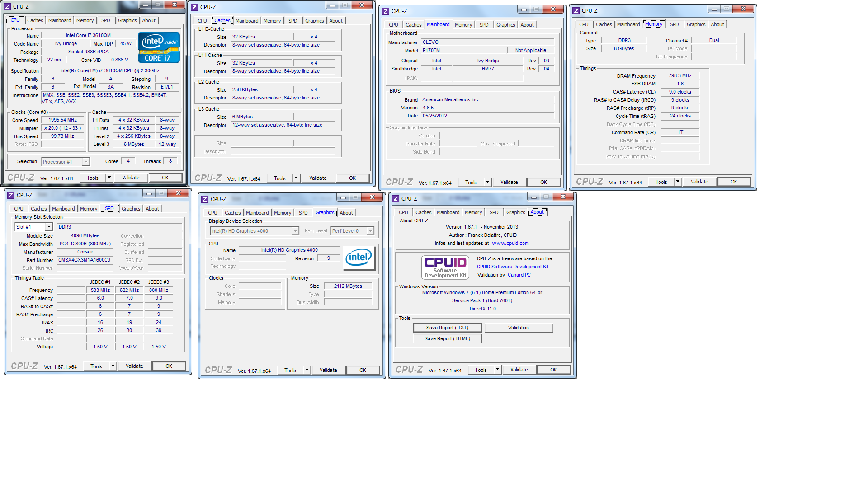868x488 pixels.
Task: Expand the Tools arrow in the Caches window
Action: 296,178
